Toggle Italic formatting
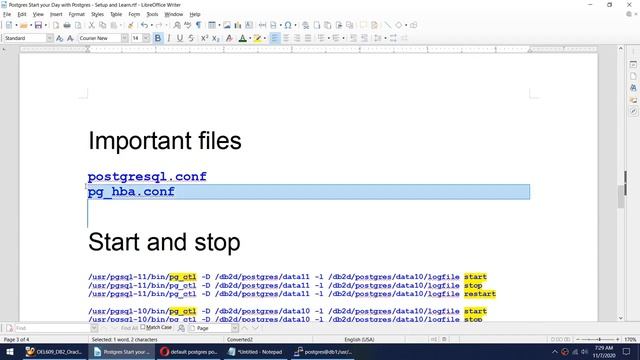 coord(169,38)
